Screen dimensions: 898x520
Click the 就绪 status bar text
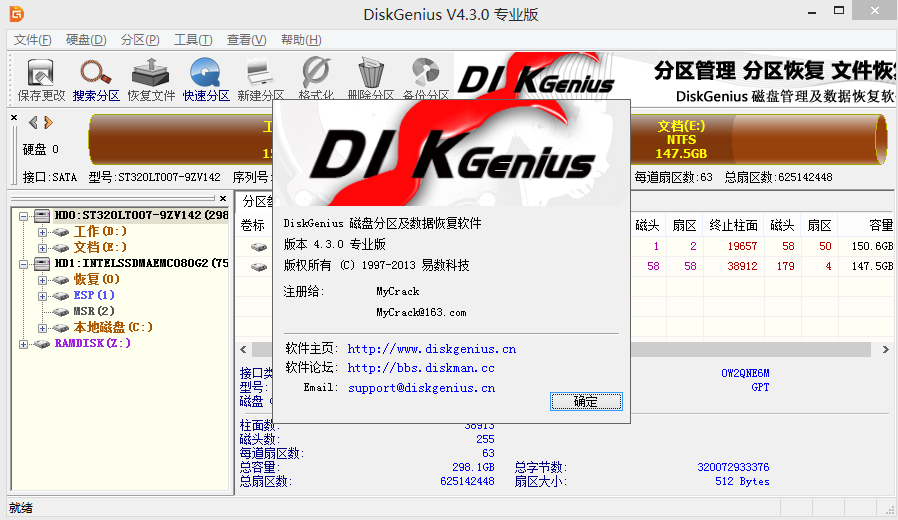21,508
